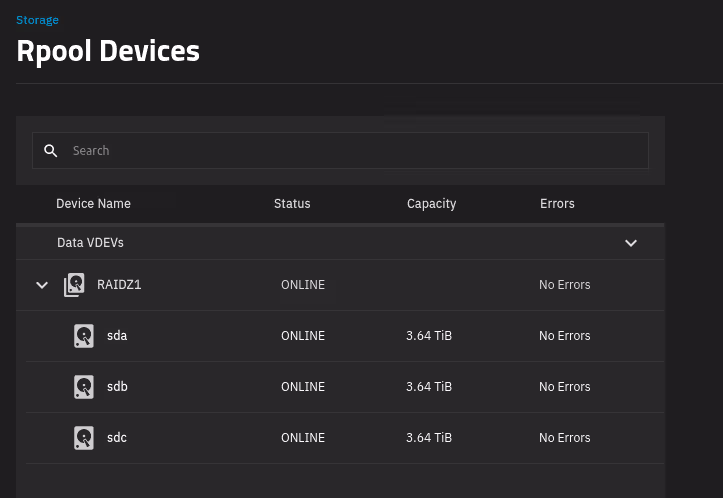Click the Device Name column header

click(93, 204)
